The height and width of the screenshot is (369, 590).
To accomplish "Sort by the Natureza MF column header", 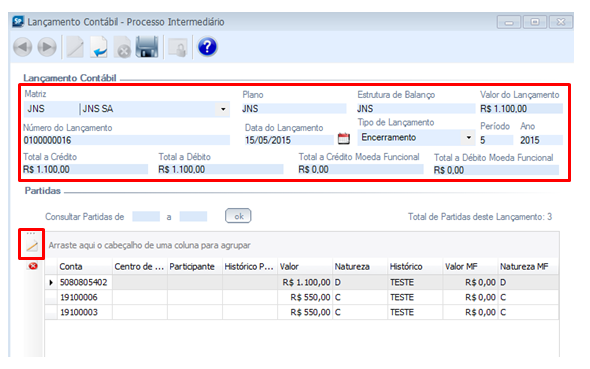I will [528, 266].
